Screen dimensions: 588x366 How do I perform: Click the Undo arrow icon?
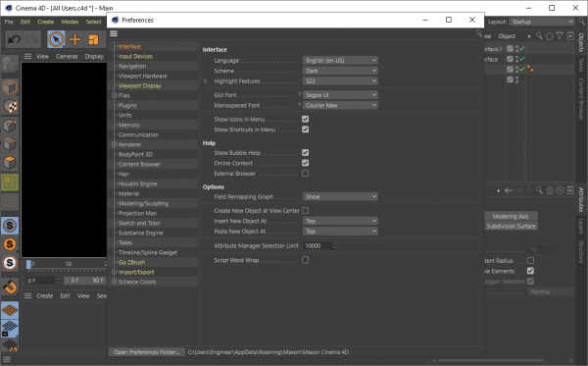coord(15,39)
